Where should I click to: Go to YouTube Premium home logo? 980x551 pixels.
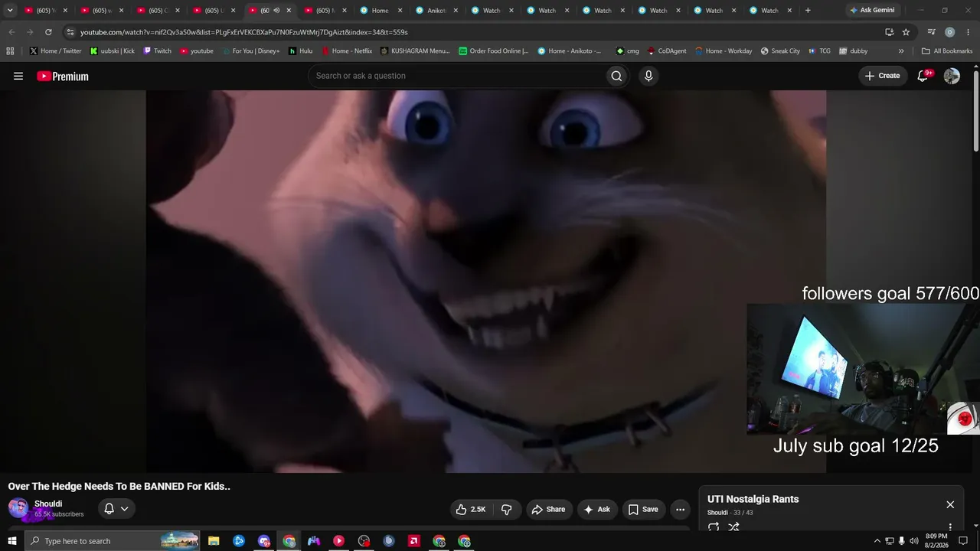(x=63, y=76)
